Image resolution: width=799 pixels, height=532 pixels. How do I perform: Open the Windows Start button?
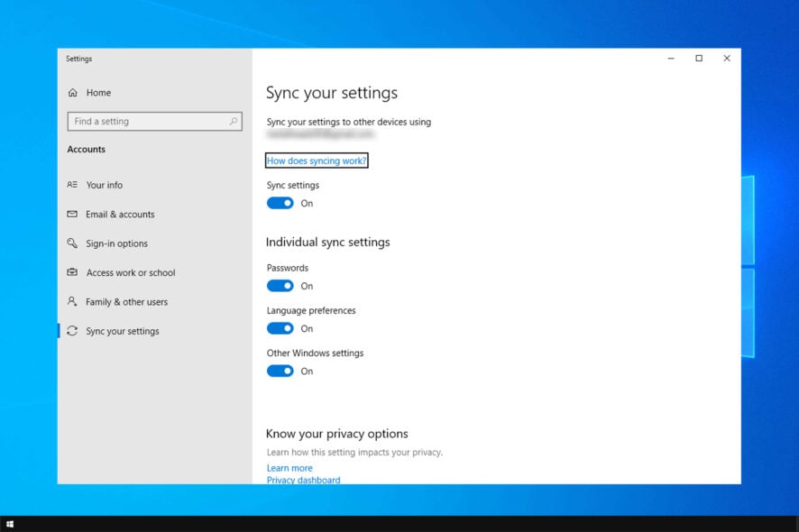tap(10, 524)
